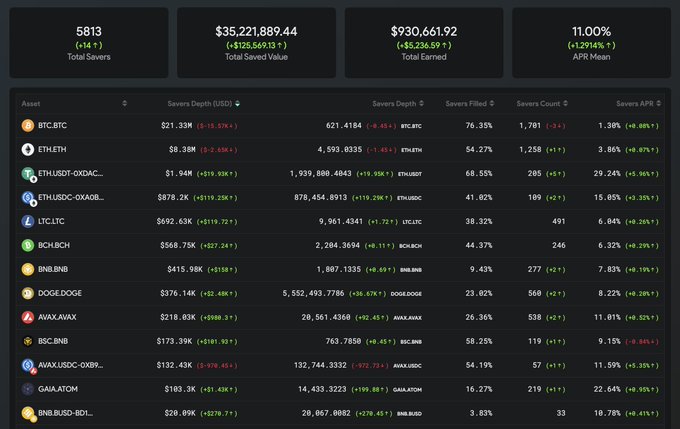Click the ETH.USDT Tether coin icon
Viewport: 680px width, 429px height.
pyautogui.click(x=28, y=174)
